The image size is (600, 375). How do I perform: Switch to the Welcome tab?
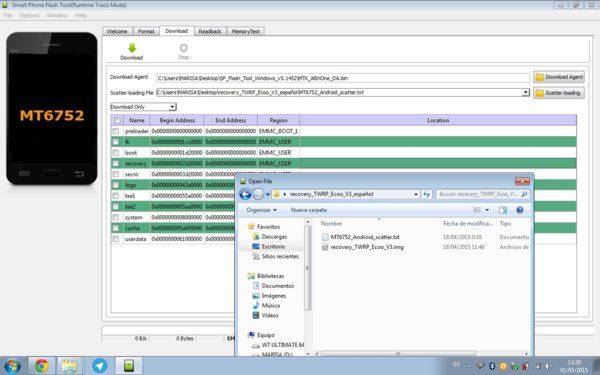click(x=117, y=31)
